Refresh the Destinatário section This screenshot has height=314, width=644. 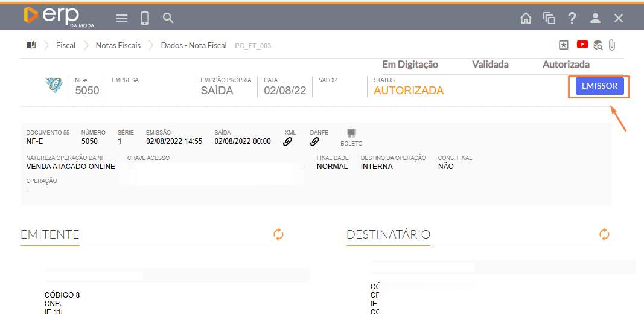tap(604, 234)
